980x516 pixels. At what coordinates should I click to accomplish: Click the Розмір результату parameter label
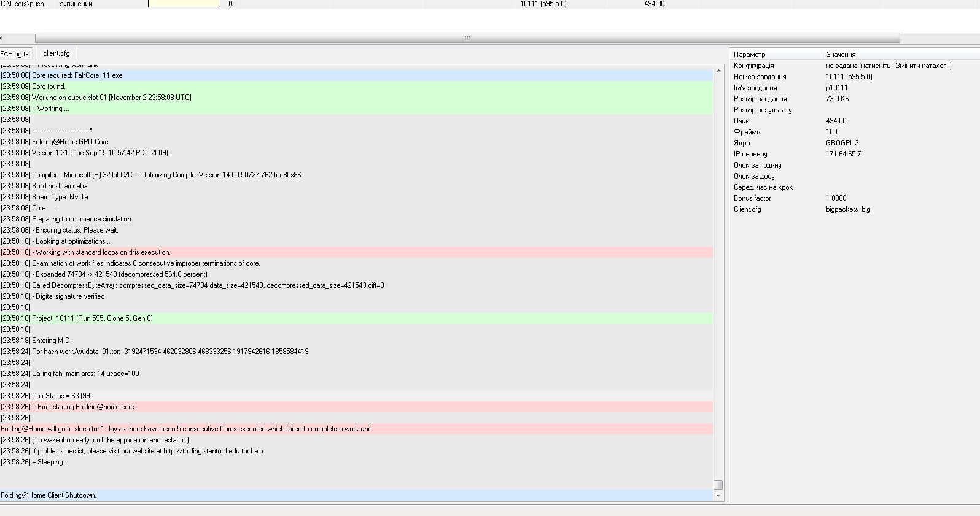tap(763, 110)
